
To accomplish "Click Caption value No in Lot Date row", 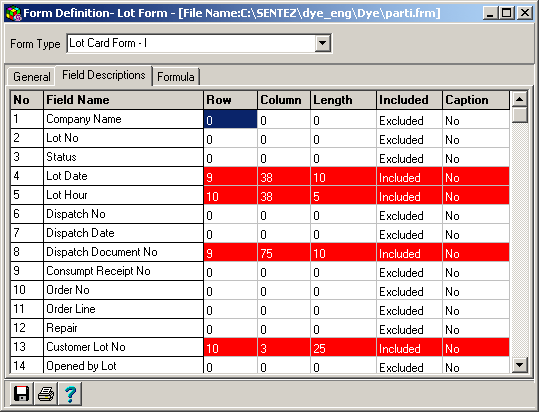I will pos(476,176).
